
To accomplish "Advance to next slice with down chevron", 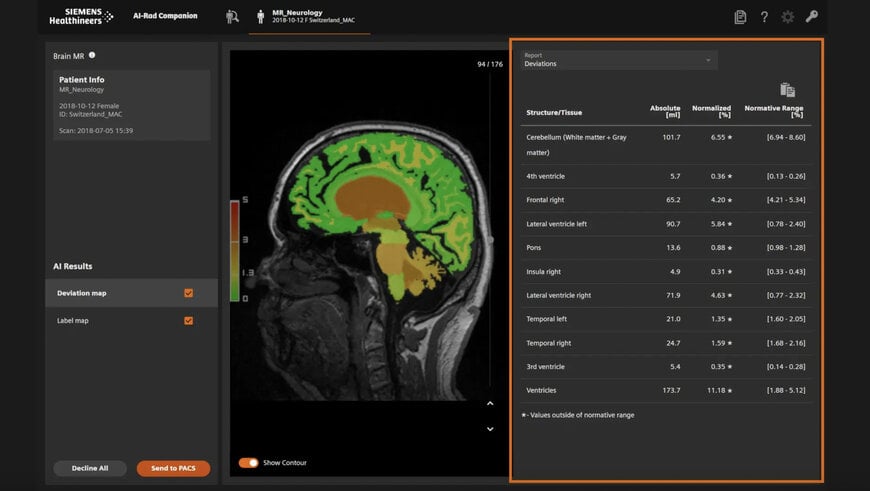I will pyautogui.click(x=490, y=429).
